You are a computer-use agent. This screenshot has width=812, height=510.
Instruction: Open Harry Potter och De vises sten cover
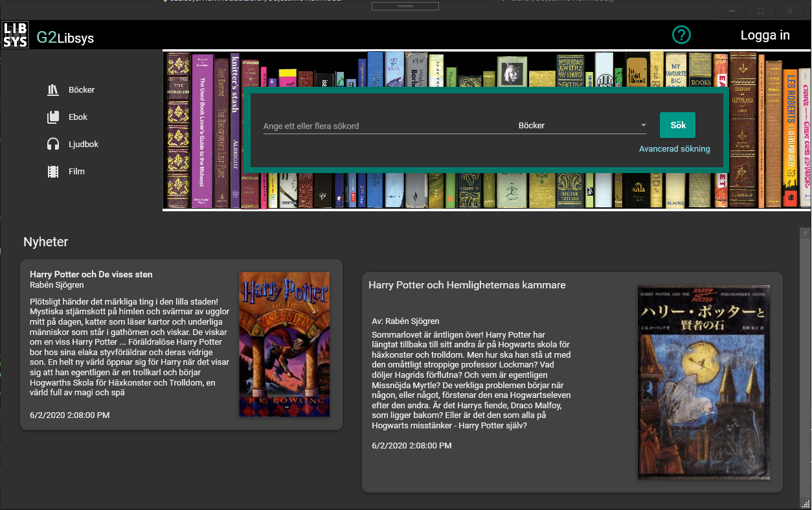pyautogui.click(x=284, y=344)
